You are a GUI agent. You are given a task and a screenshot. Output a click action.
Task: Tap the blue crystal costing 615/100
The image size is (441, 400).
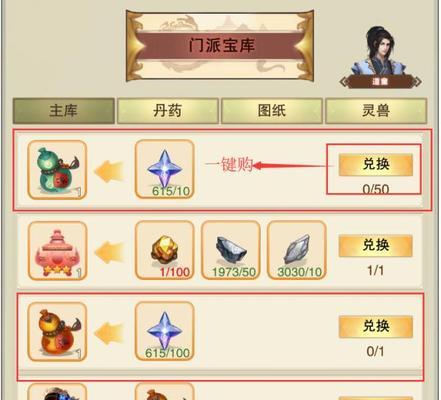tap(165, 331)
